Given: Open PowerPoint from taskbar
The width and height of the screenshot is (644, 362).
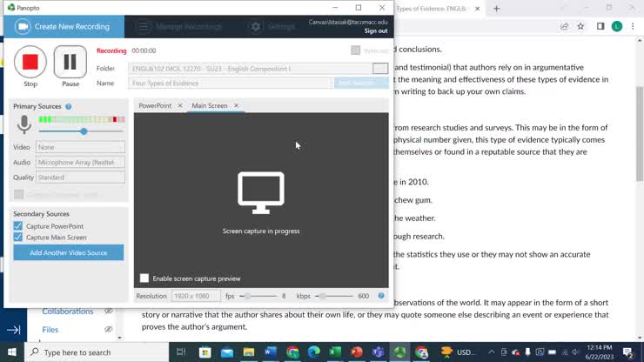Looking at the screenshot, I should 357,352.
